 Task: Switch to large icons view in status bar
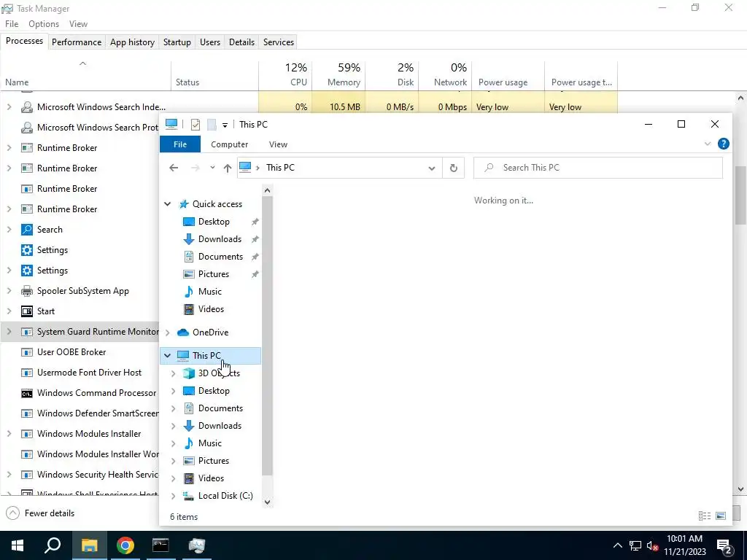720,516
